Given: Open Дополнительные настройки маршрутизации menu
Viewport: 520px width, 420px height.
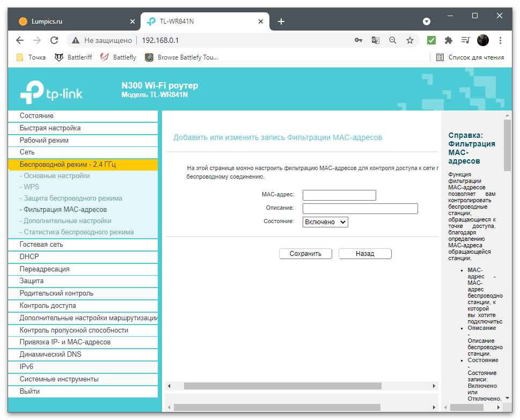Looking at the screenshot, I should pyautogui.click(x=83, y=318).
